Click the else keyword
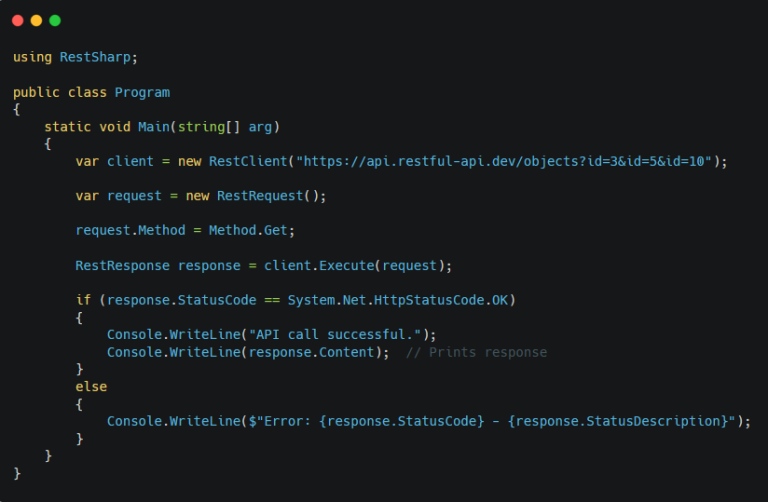This screenshot has width=768, height=502. click(x=91, y=387)
